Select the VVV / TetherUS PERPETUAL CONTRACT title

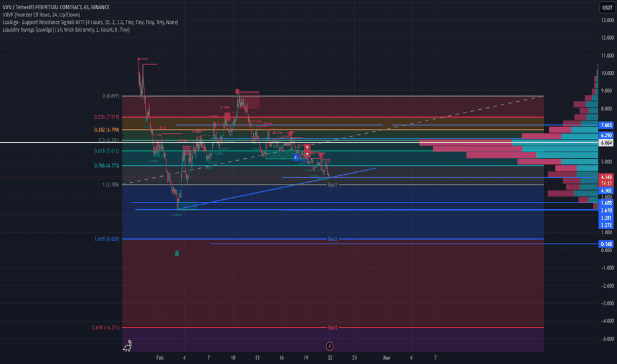(x=56, y=7)
